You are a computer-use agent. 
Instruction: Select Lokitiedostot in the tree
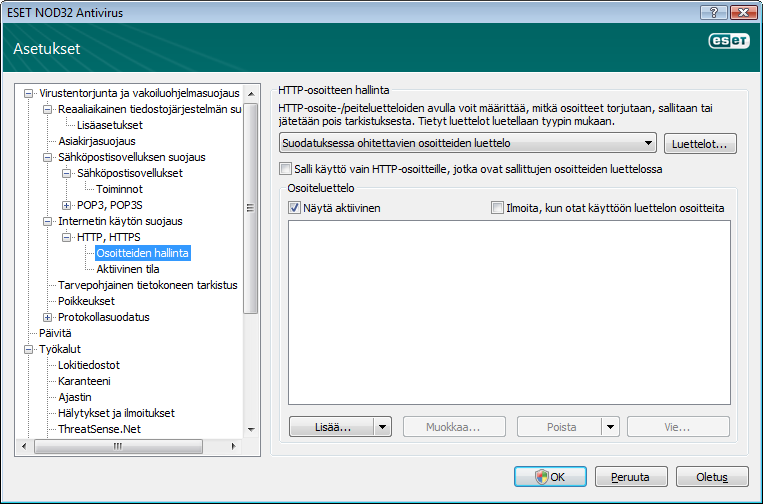89,365
